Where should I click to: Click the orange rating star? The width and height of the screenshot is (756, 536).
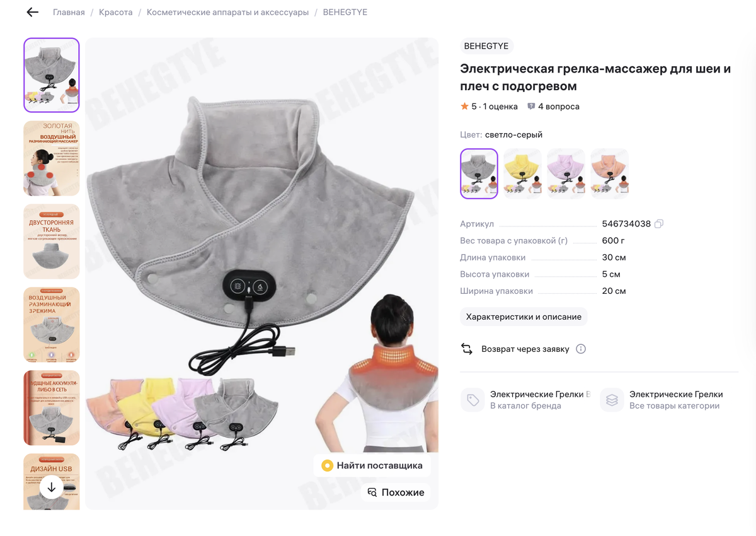pyautogui.click(x=464, y=107)
